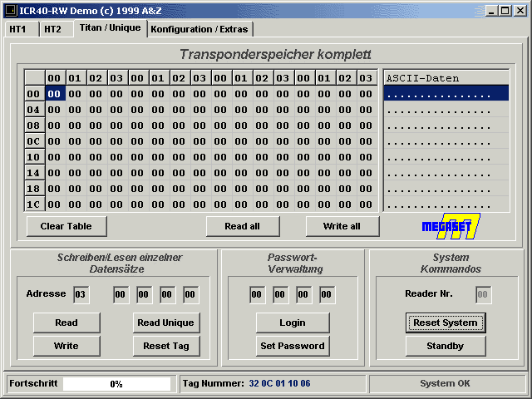Click the System OK status text

446,384
